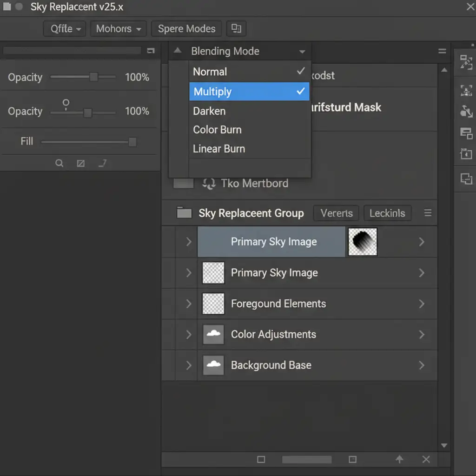Click the Leckinls button

387,213
